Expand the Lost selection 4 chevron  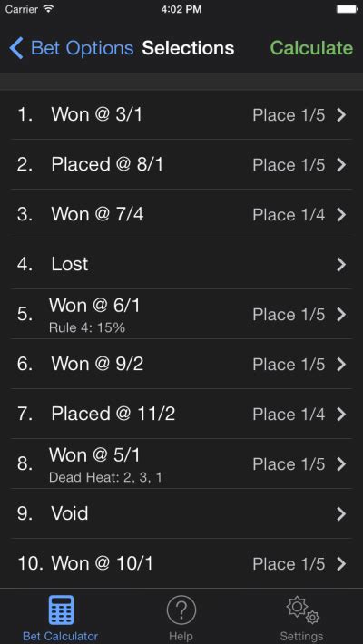[341, 265]
